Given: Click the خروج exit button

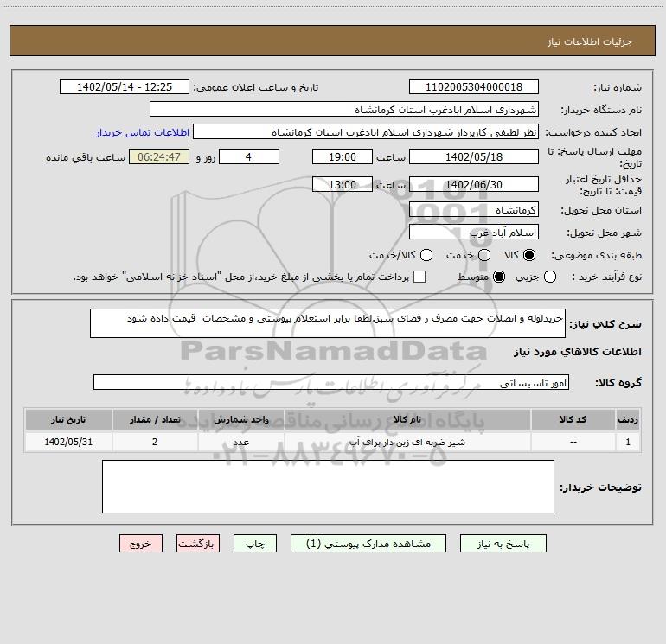Looking at the screenshot, I should (x=141, y=544).
